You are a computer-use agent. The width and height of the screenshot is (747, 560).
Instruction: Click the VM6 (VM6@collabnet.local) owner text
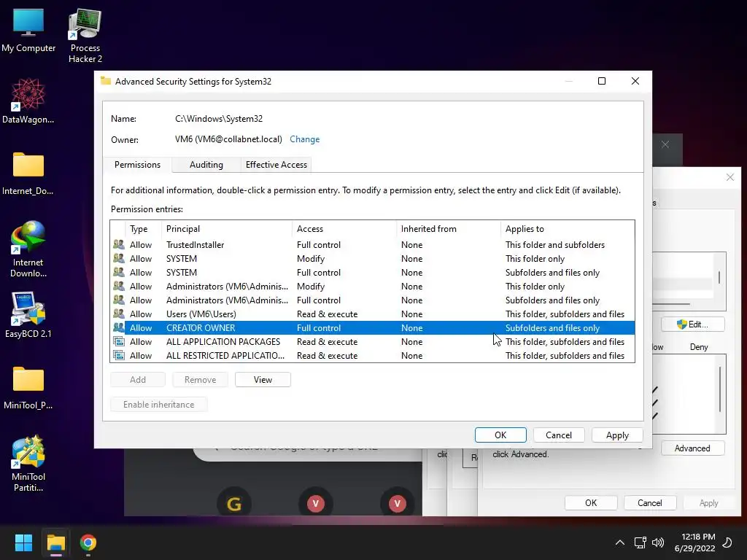pos(228,139)
